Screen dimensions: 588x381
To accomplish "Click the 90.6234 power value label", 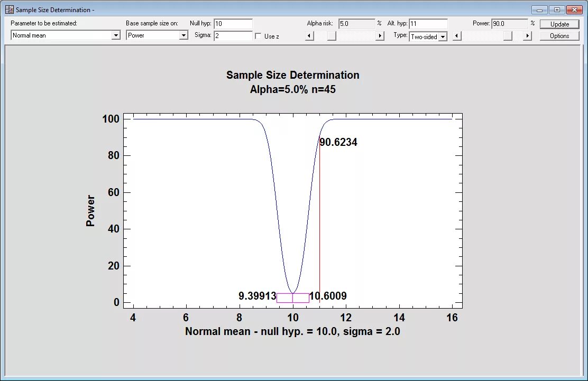I will coord(338,142).
